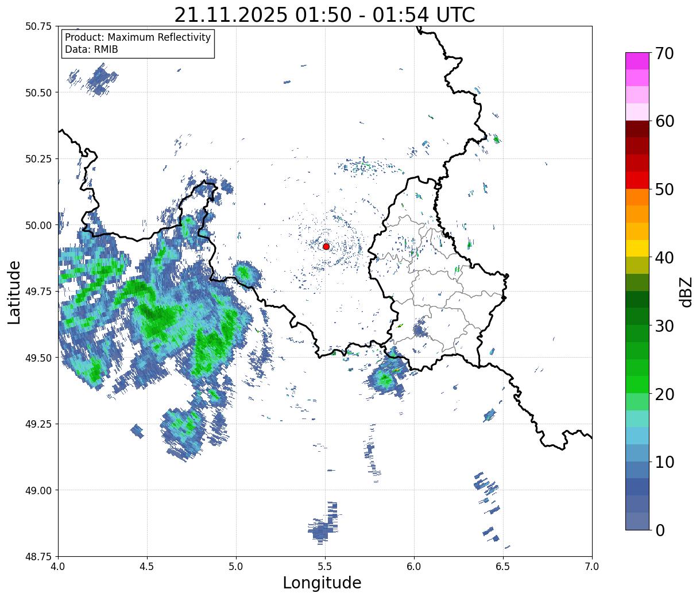Click the 'Latitude' axis label
Image resolution: width=700 pixels, height=597 pixels.
pos(14,292)
